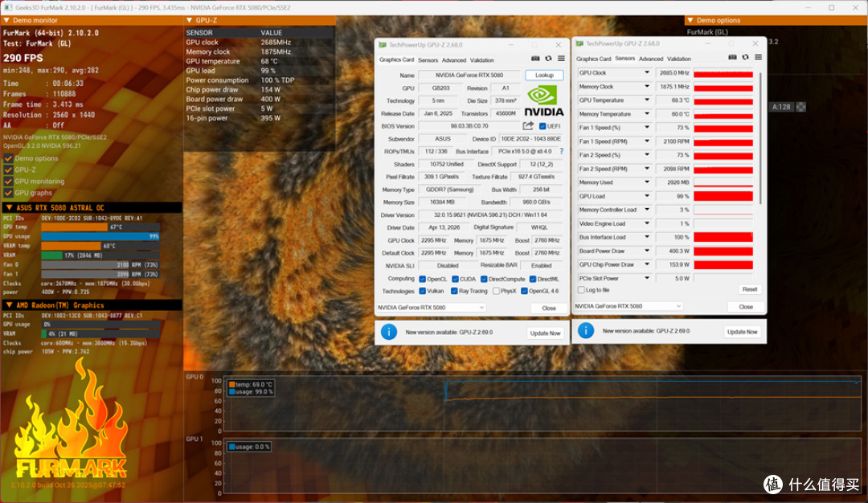Click the GPU-Z app icon in Sensors window title
Image resolution: width=868 pixels, height=503 pixels.
coord(579,43)
